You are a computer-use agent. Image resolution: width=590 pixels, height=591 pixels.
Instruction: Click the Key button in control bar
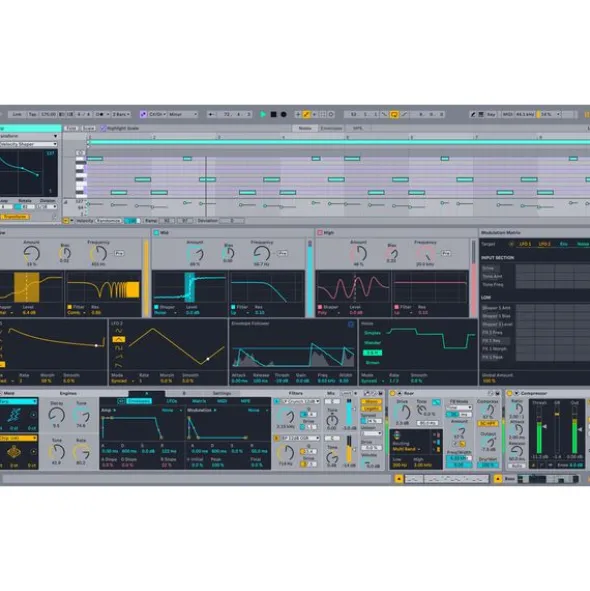point(491,114)
